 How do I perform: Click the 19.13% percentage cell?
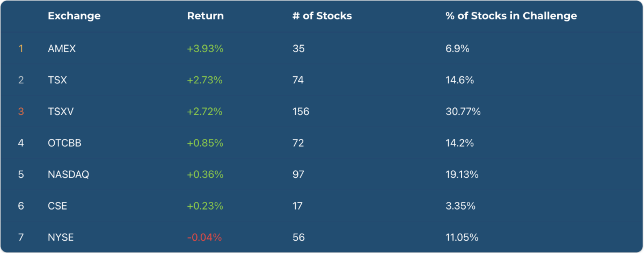462,175
